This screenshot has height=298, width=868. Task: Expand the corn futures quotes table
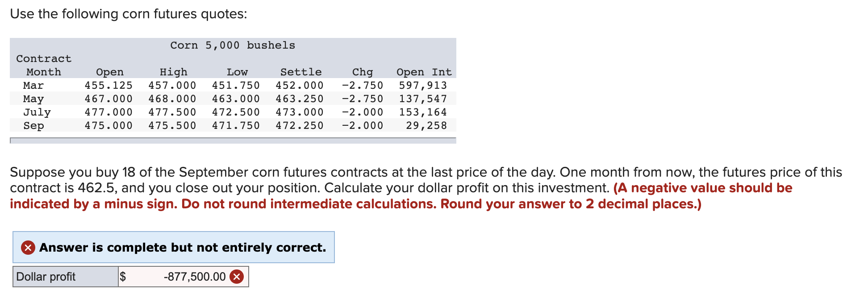(232, 141)
